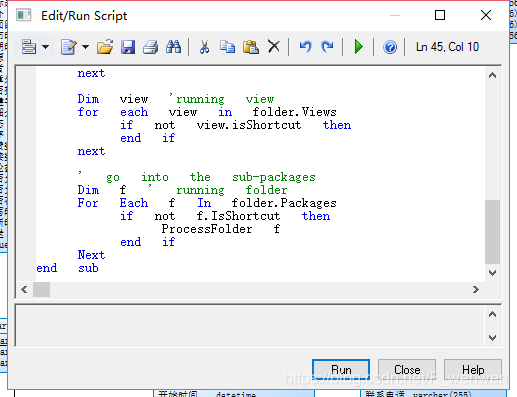
Task: Click the Close button
Action: click(407, 370)
